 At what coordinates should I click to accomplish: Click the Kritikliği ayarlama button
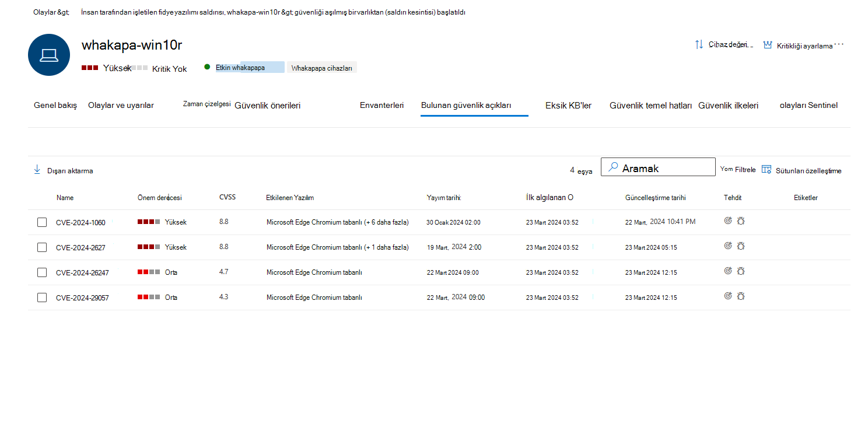coord(798,45)
